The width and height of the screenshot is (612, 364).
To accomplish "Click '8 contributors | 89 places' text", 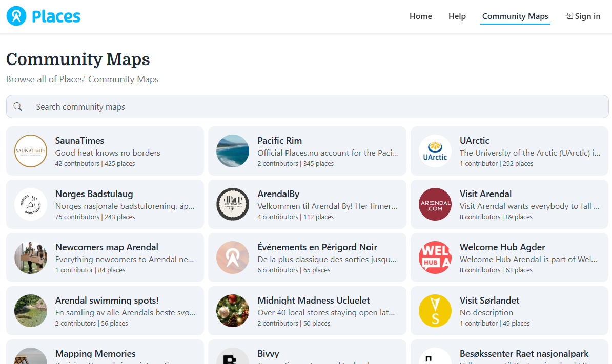I will click(x=496, y=217).
